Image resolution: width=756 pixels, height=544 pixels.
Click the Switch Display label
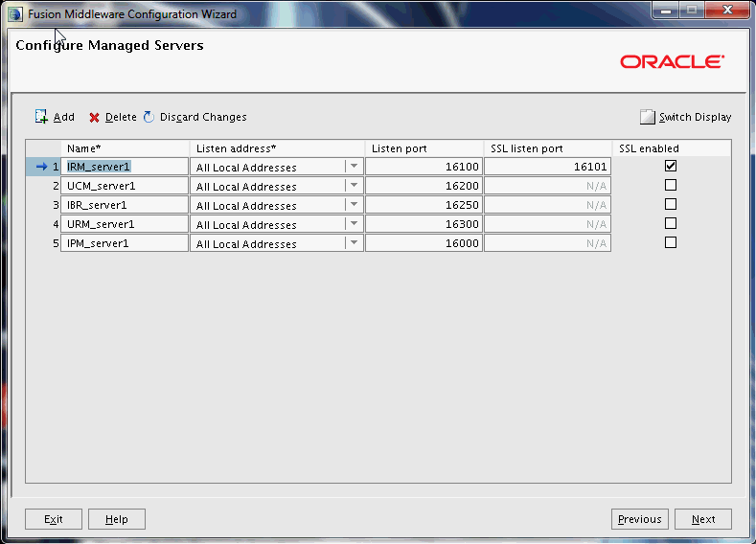tap(695, 117)
